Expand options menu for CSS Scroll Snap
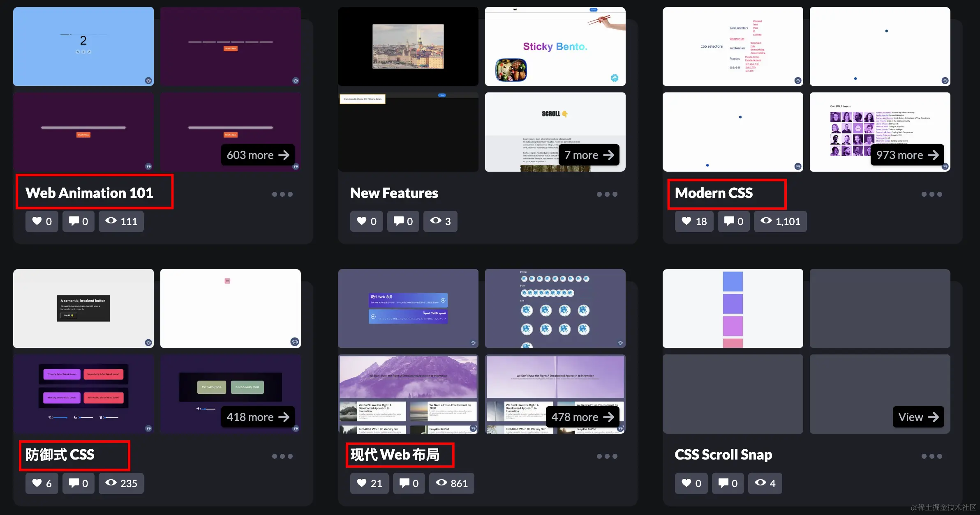 (931, 456)
